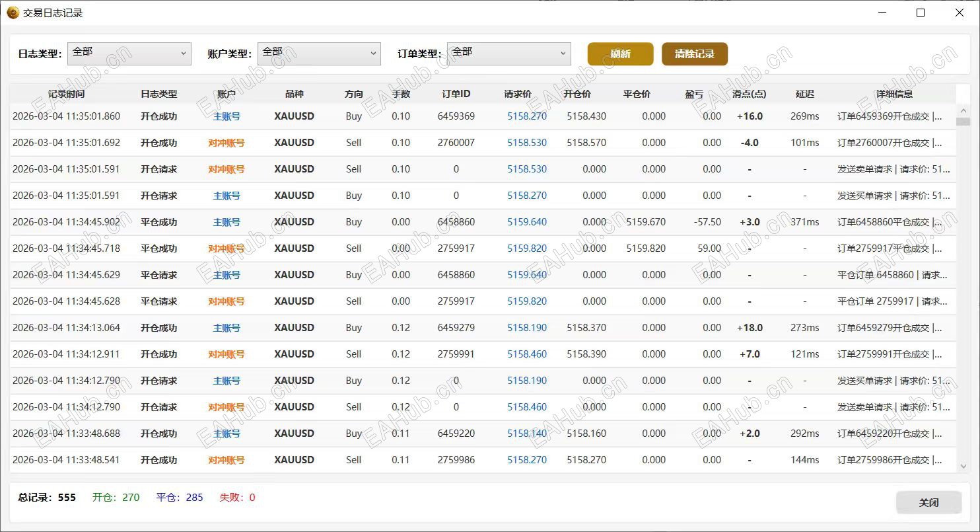Click the scrollbar up arrow of the log table

[x=963, y=110]
